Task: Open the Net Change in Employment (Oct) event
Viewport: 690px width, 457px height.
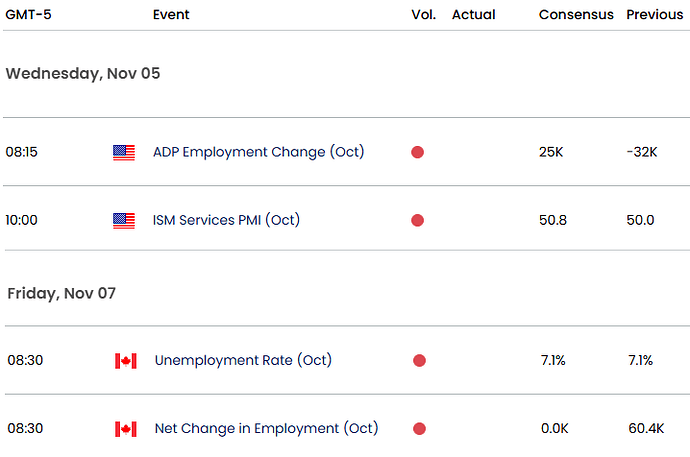Action: tap(266, 428)
